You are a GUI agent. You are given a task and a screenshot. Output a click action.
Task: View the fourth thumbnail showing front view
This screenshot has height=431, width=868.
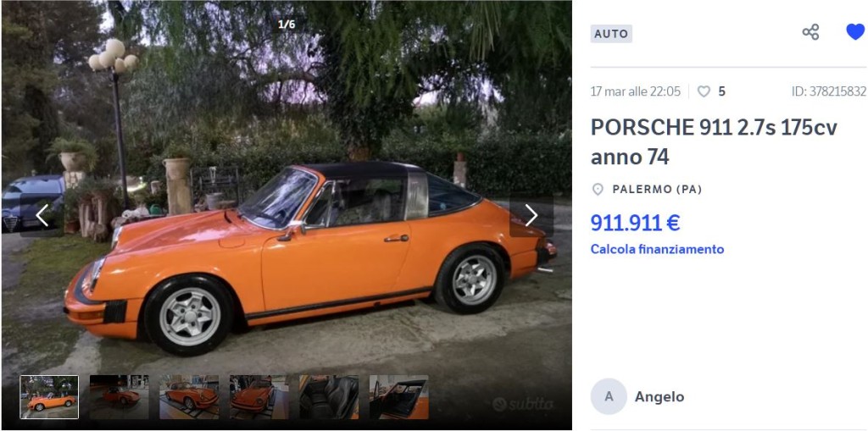[259, 396]
